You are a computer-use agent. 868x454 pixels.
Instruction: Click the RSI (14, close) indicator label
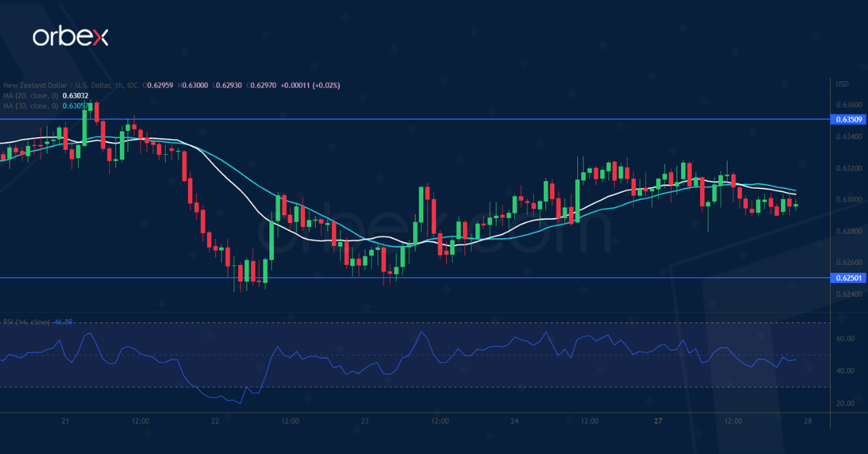[26, 321]
